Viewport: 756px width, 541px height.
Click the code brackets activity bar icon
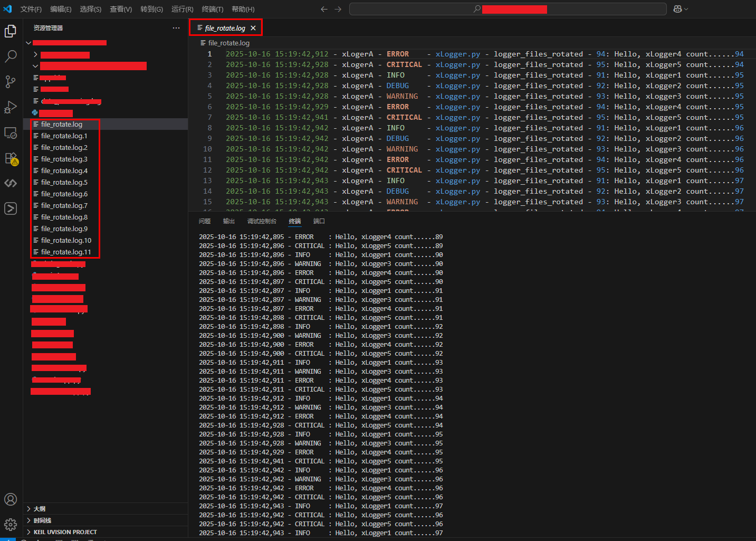(11, 183)
